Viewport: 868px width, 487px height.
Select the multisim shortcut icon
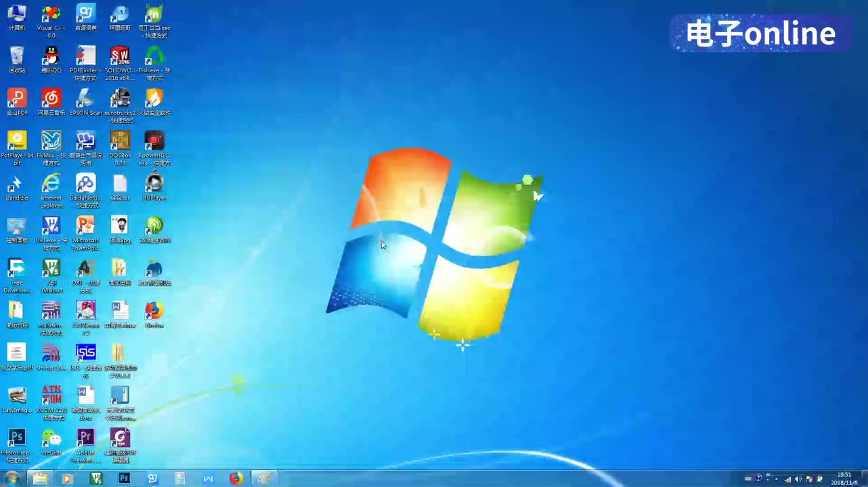point(51,319)
